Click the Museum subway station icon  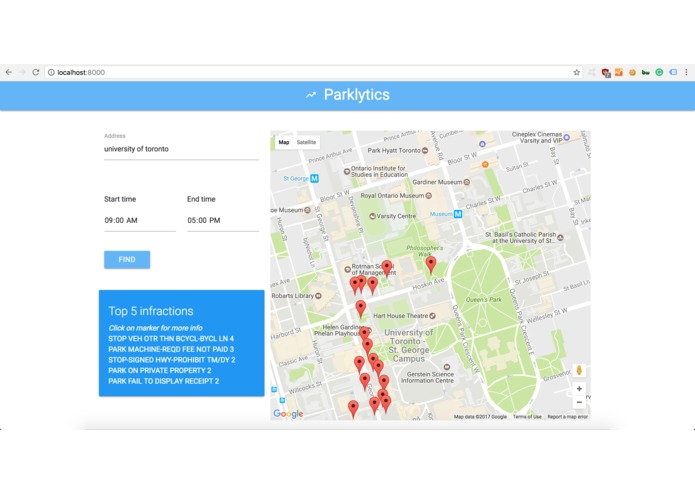click(x=458, y=214)
